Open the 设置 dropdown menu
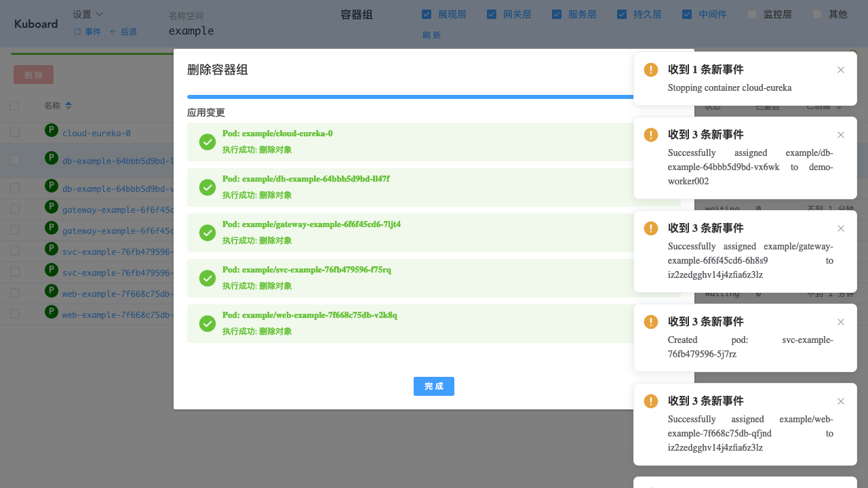The image size is (868, 488). (x=87, y=13)
